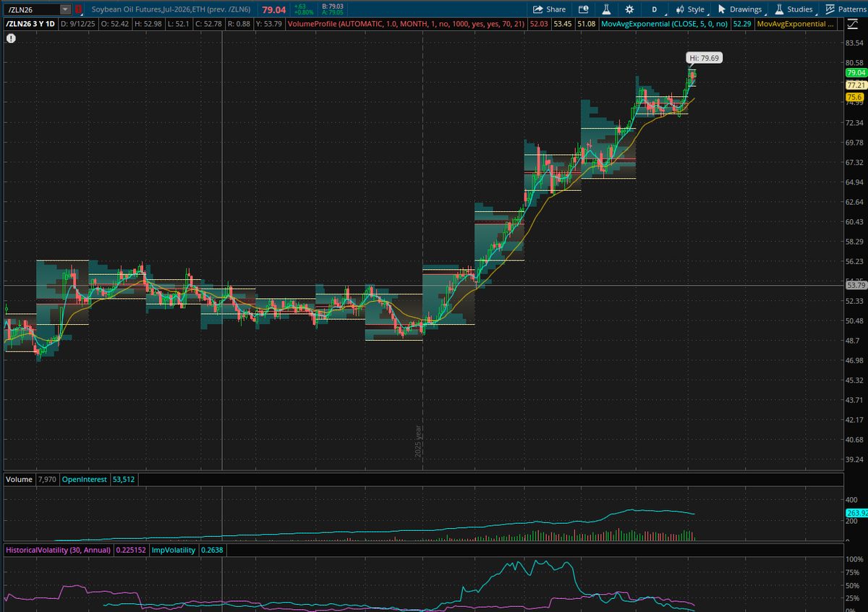868x612 pixels.
Task: Expand the symbol dropdown arrow
Action: pos(66,9)
